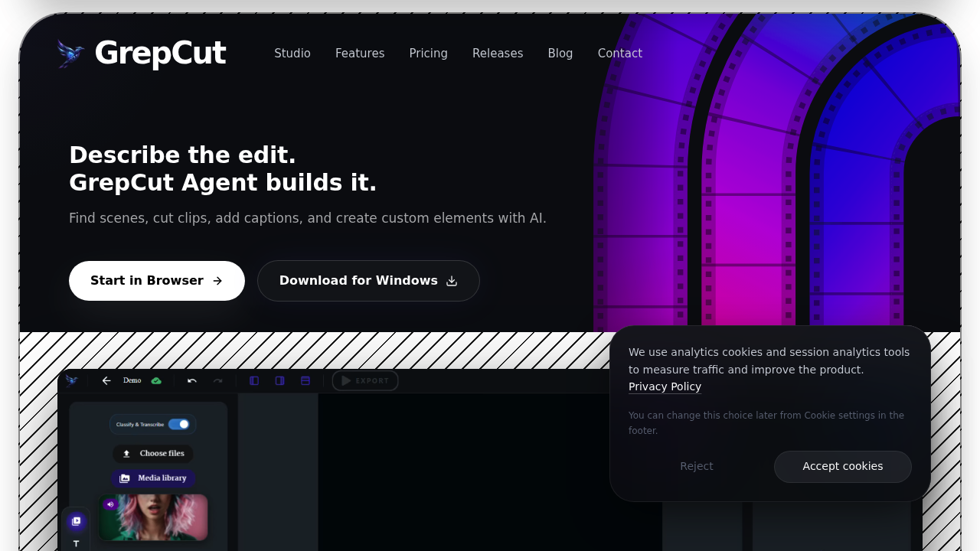Click the speaker icon on the thumbnail

(x=110, y=504)
